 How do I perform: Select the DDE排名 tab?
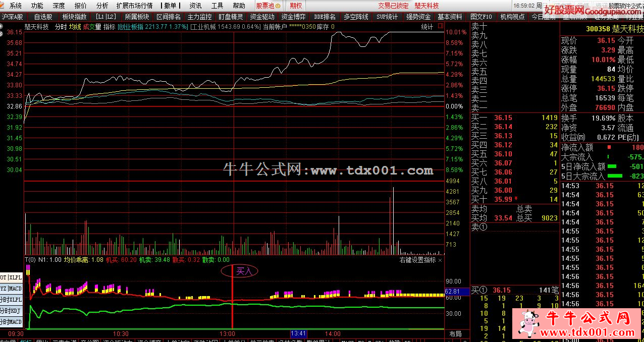click(x=325, y=17)
